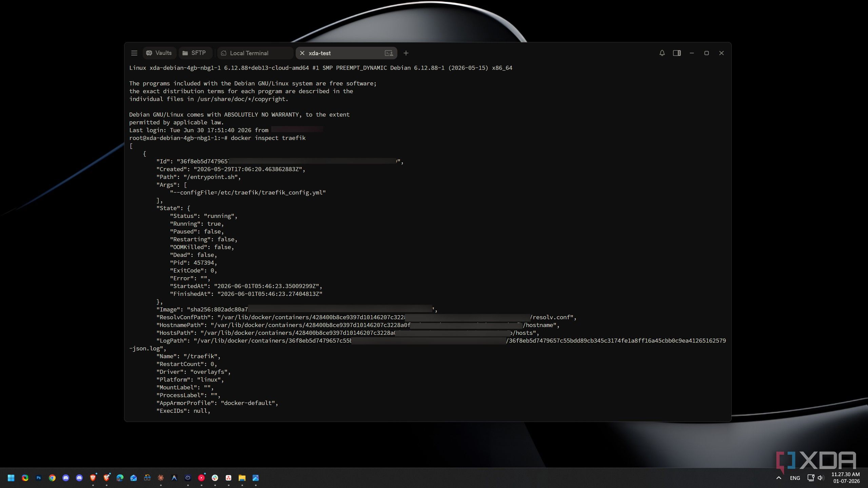Open the volume tray icon

point(821,478)
